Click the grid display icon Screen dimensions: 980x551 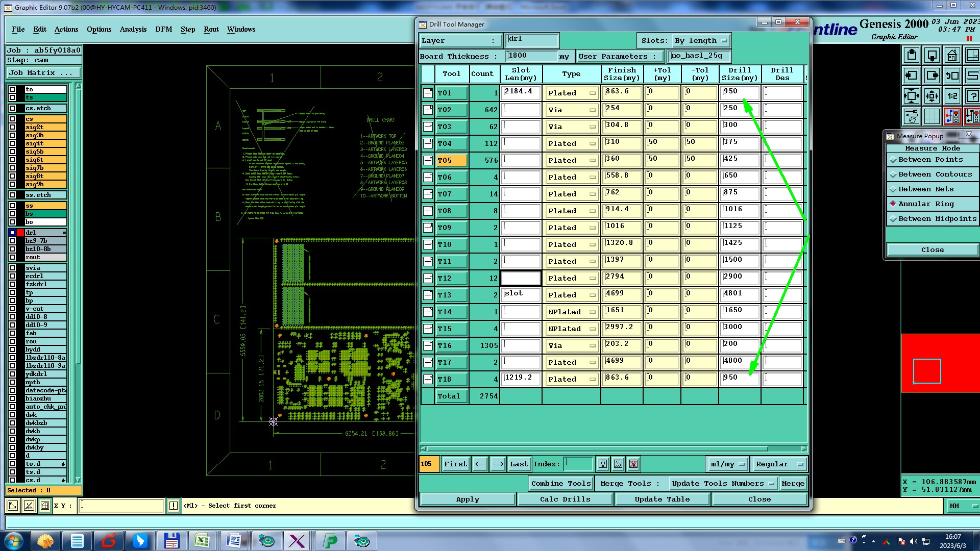[x=932, y=116]
